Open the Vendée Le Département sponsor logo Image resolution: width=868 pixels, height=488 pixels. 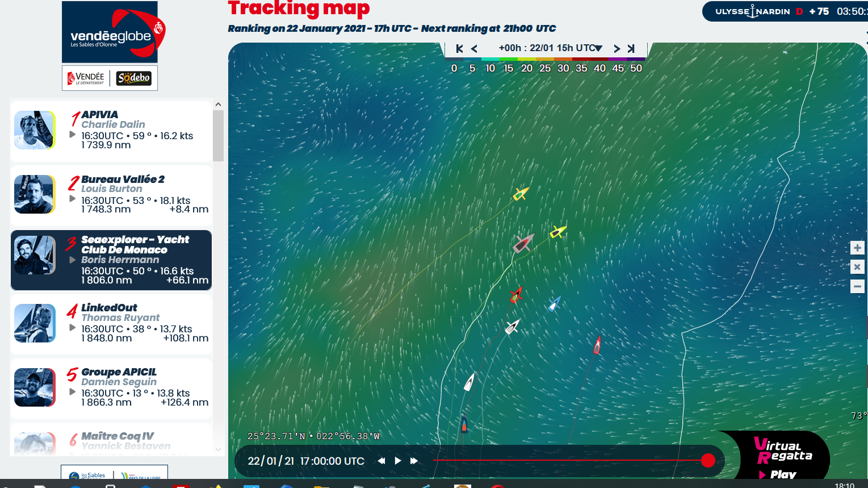(x=87, y=78)
